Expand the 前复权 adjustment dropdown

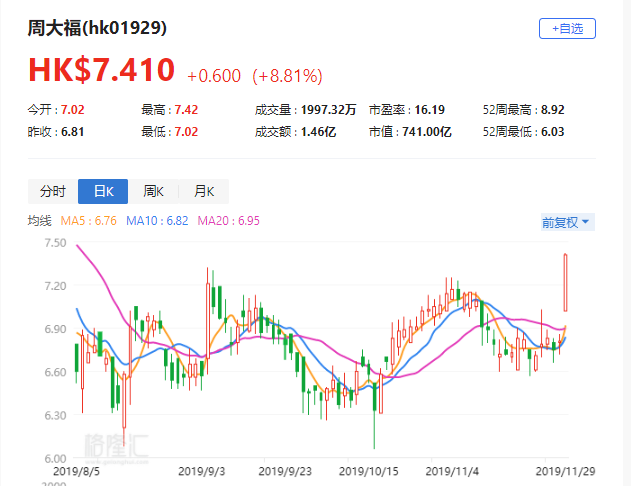(x=566, y=222)
